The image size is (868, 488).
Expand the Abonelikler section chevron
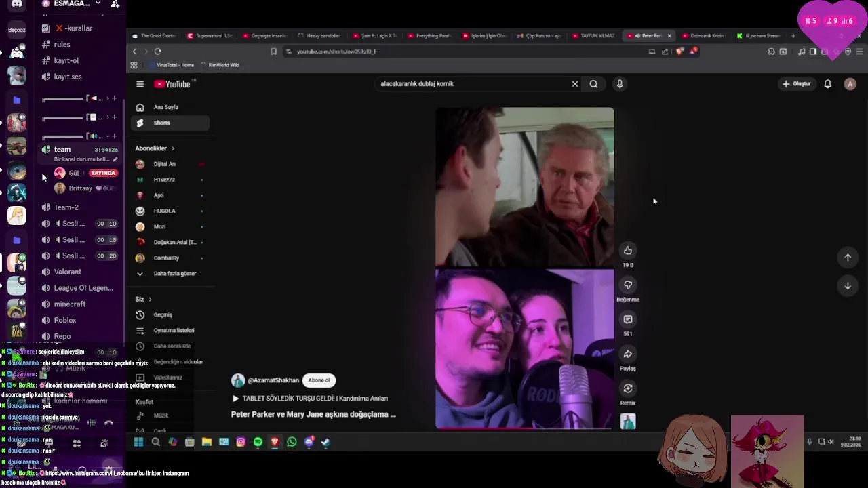click(x=173, y=148)
